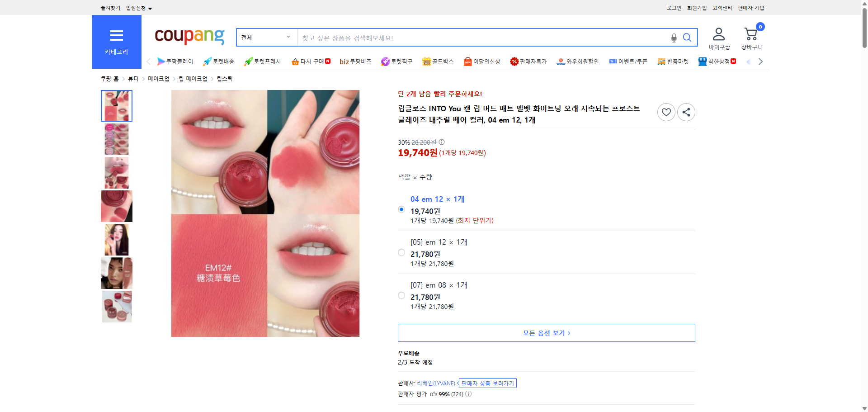
Task: Select the last product thumbnail
Action: [x=116, y=307]
